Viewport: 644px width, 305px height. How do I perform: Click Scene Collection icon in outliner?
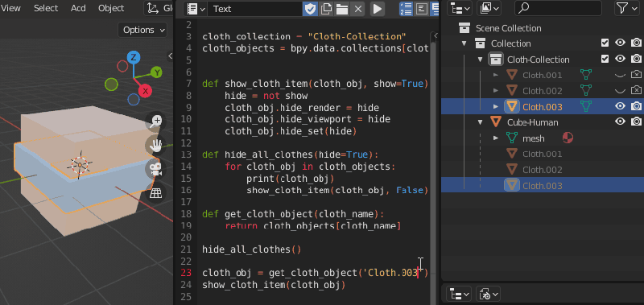(464, 28)
